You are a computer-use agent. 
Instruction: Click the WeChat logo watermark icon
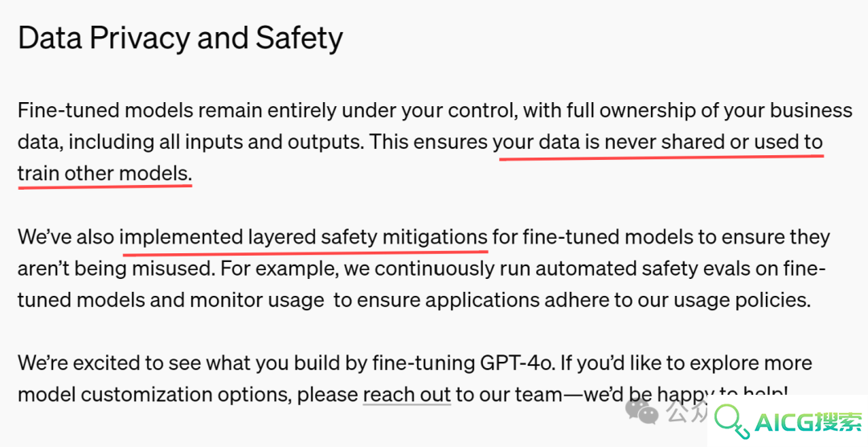click(x=641, y=411)
